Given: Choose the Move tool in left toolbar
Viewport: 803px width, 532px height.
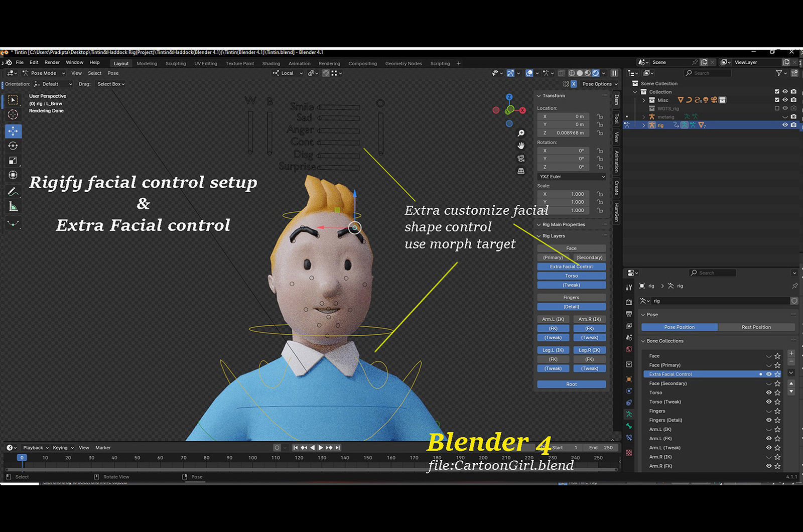Looking at the screenshot, I should click(13, 131).
